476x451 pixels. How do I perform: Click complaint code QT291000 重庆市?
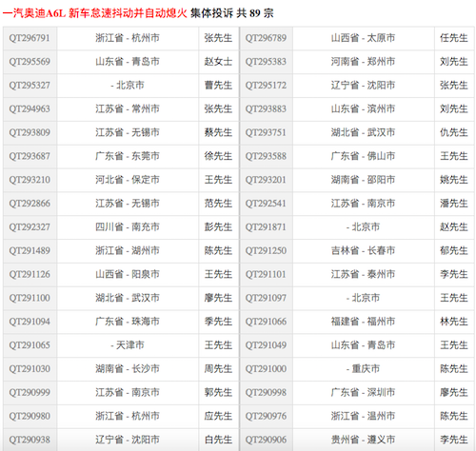266,369
